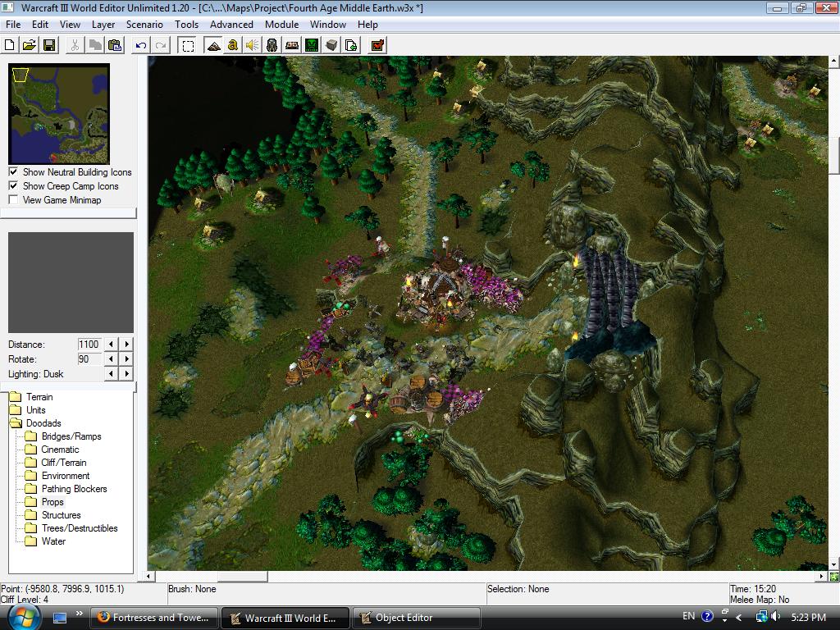Select Pathing Blockers doodad category
Viewport: 840px width, 630px height.
click(x=75, y=489)
